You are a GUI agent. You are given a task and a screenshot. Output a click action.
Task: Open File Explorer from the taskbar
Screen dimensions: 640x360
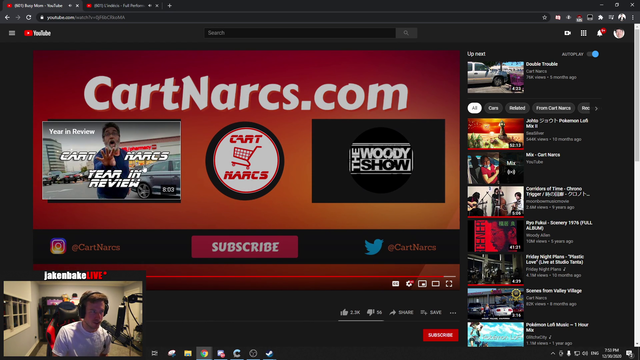pyautogui.click(x=188, y=353)
